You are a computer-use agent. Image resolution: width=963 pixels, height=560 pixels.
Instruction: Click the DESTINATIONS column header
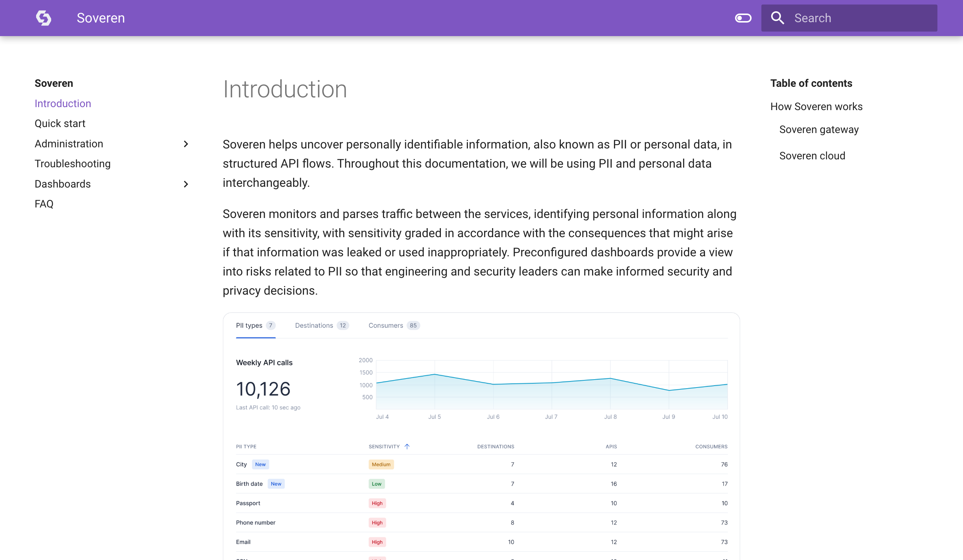pos(496,446)
